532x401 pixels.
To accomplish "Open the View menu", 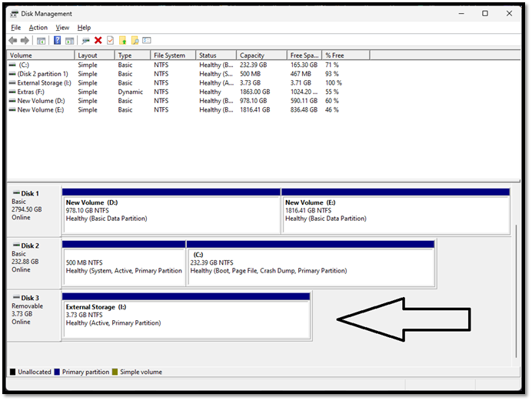I will pyautogui.click(x=62, y=28).
